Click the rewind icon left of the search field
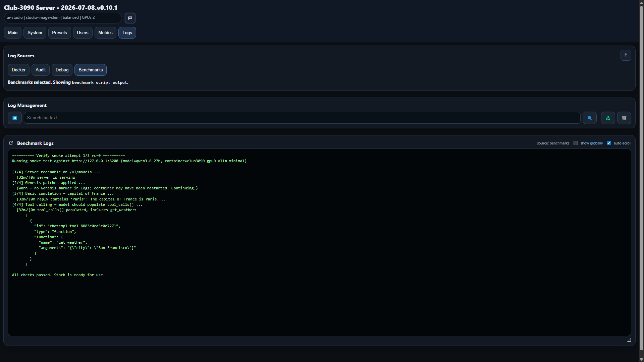Viewport: 644px width, 362px height. [15, 118]
